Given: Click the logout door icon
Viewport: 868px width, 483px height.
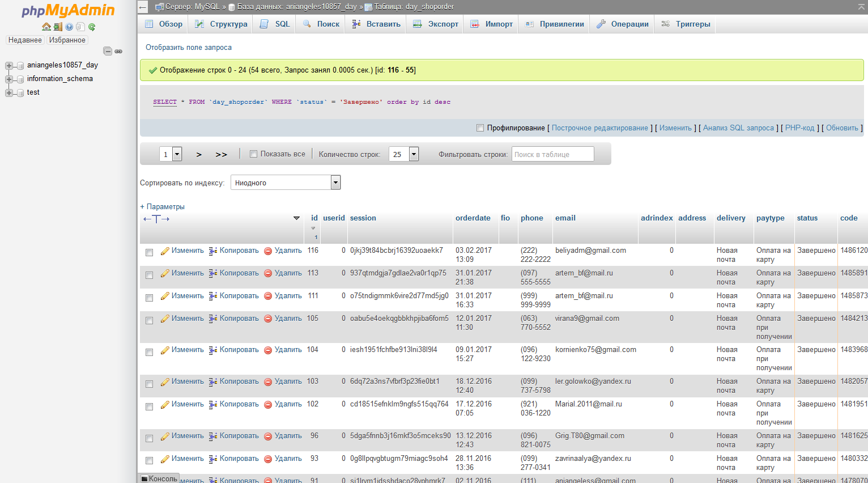Looking at the screenshot, I should [58, 27].
